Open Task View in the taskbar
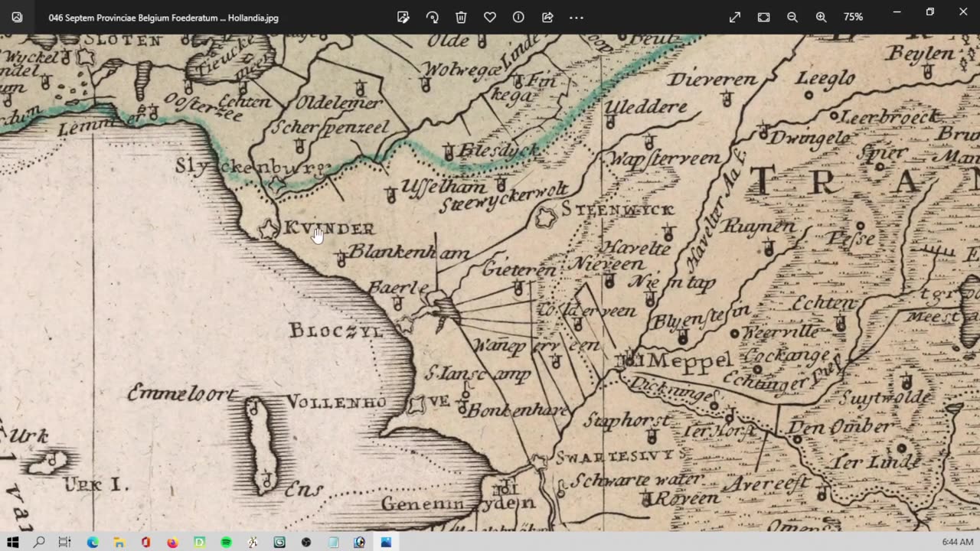This screenshot has width=980, height=551. (65, 542)
